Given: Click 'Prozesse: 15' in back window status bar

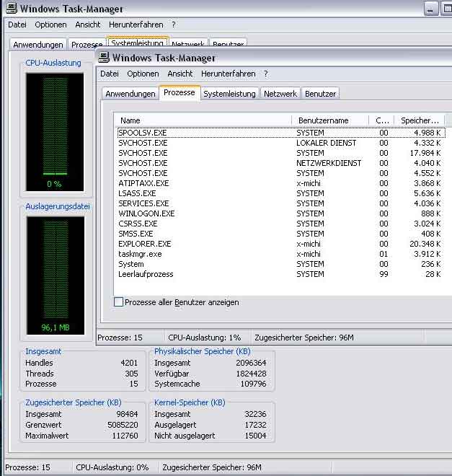Looking at the screenshot, I should click(x=27, y=467).
